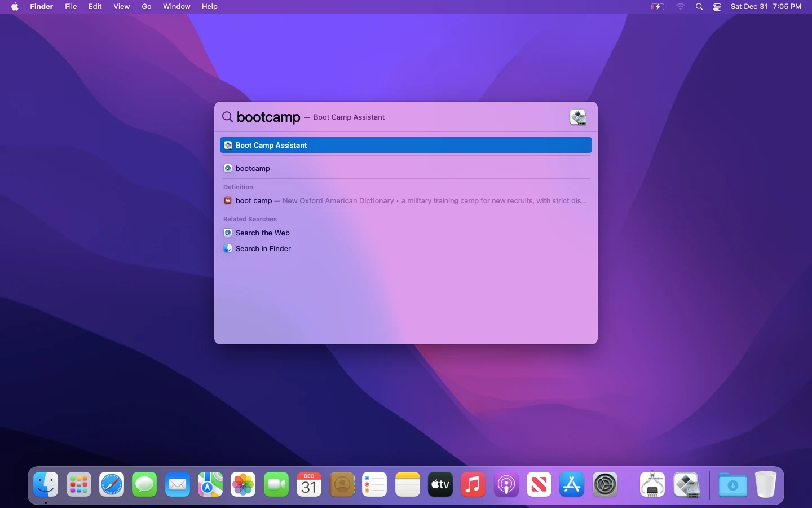Open Control Center from the menu bar
812x508 pixels.
click(x=717, y=7)
